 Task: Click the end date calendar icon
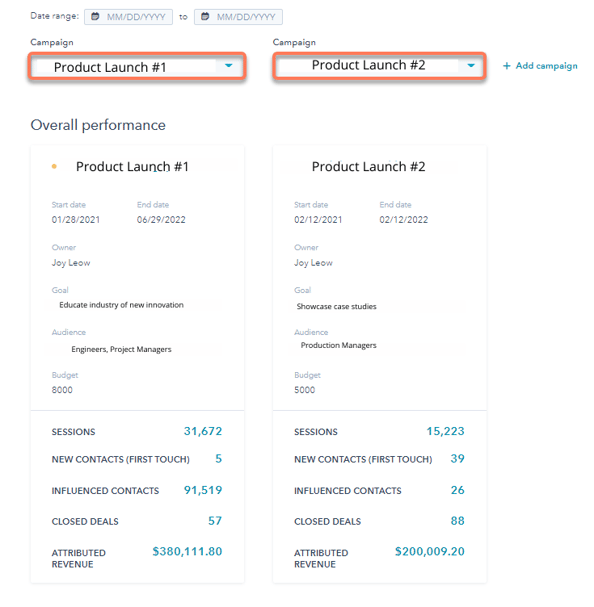click(205, 17)
